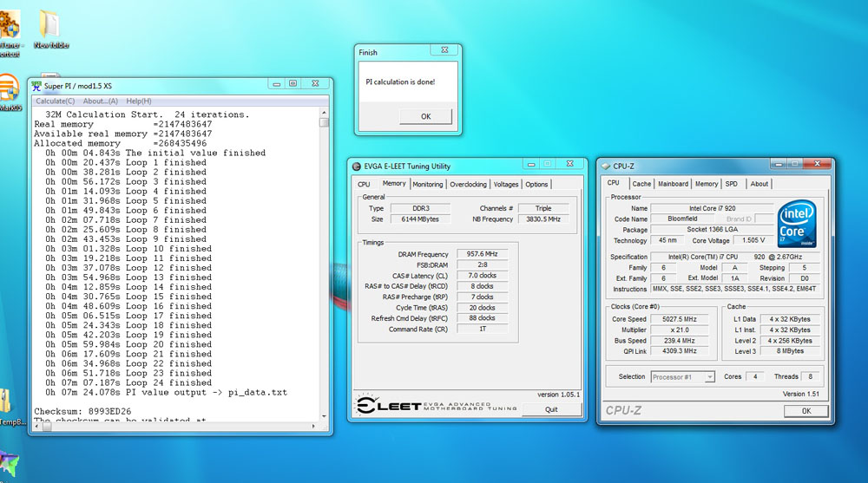The width and height of the screenshot is (868, 483).
Task: Click the Code Name Bloomfield field
Action: click(x=682, y=219)
